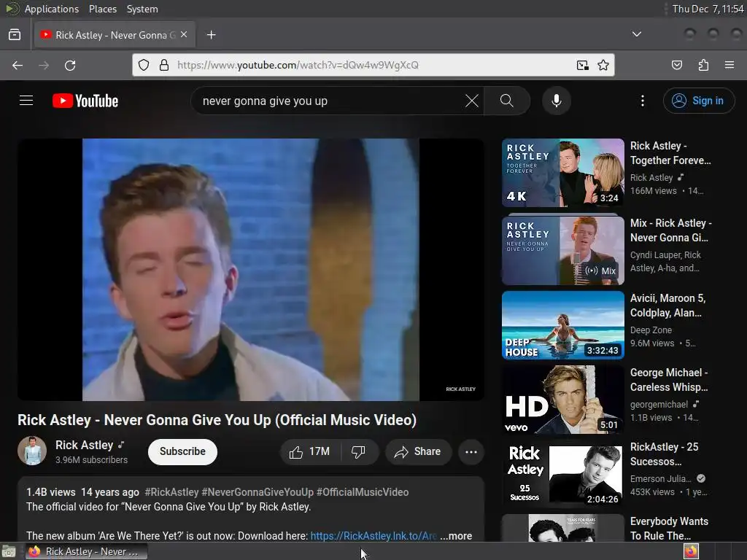Click the Sign in button
The width and height of the screenshot is (747, 560).
coord(698,101)
